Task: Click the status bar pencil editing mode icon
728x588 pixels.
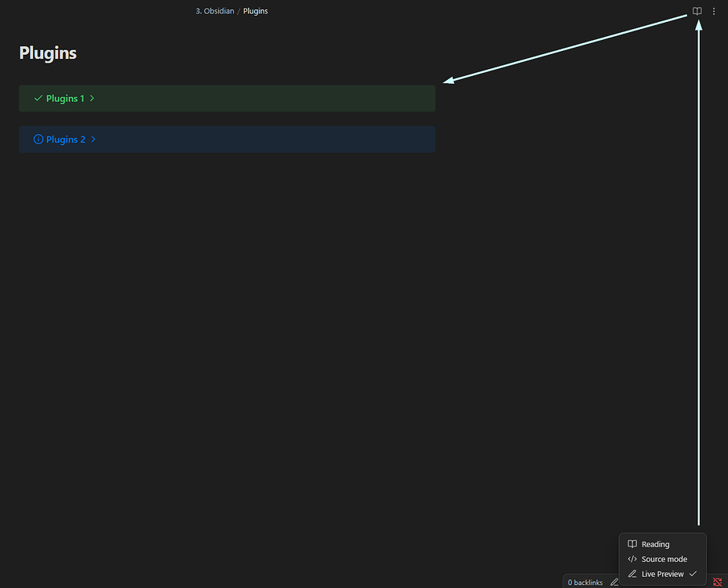Action: 614,582
